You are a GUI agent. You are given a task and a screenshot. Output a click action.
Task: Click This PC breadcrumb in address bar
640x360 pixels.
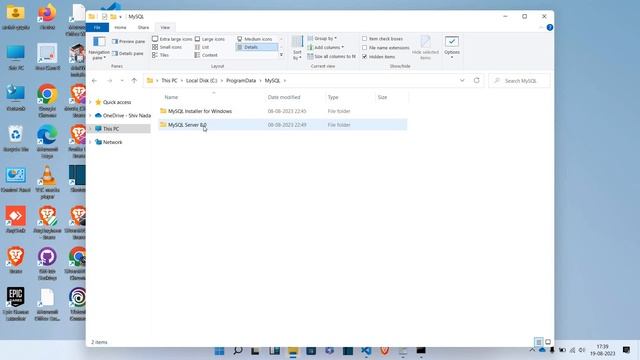[x=169, y=81]
